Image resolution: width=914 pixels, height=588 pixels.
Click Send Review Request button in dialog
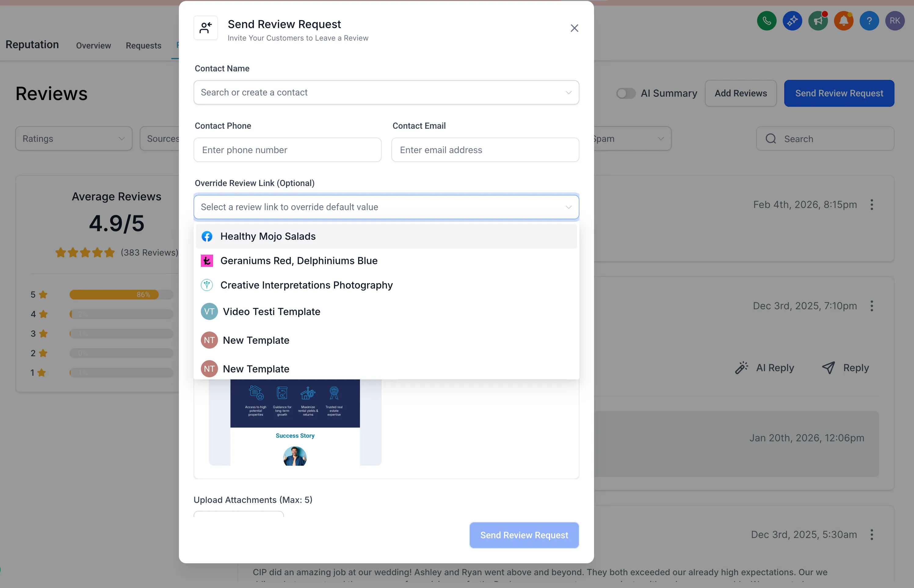[x=524, y=535]
